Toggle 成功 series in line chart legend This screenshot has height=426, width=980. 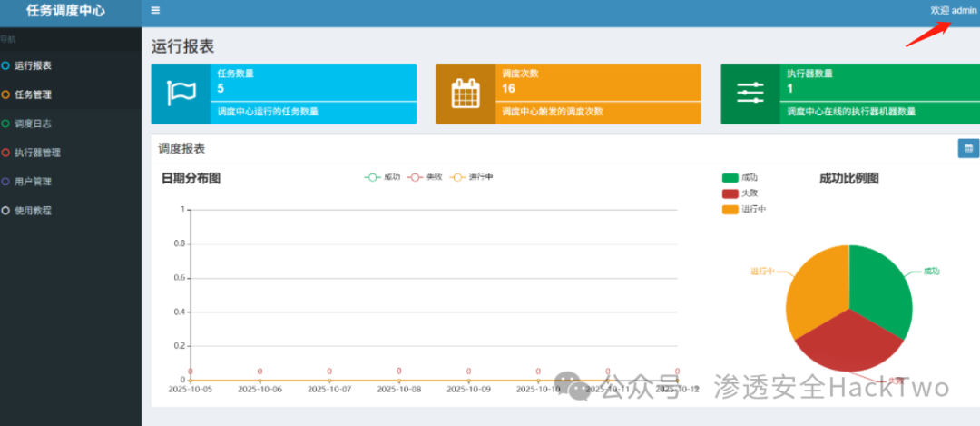click(383, 178)
